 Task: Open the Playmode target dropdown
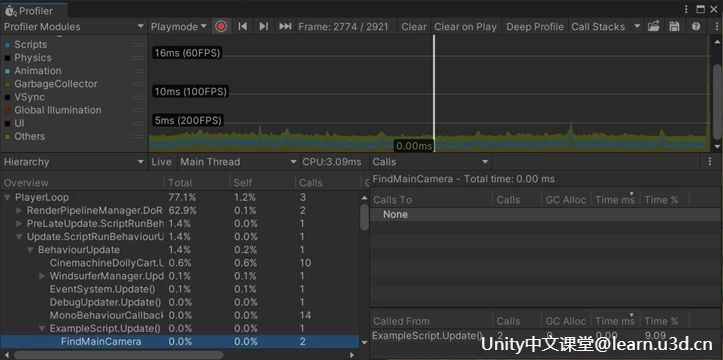179,27
